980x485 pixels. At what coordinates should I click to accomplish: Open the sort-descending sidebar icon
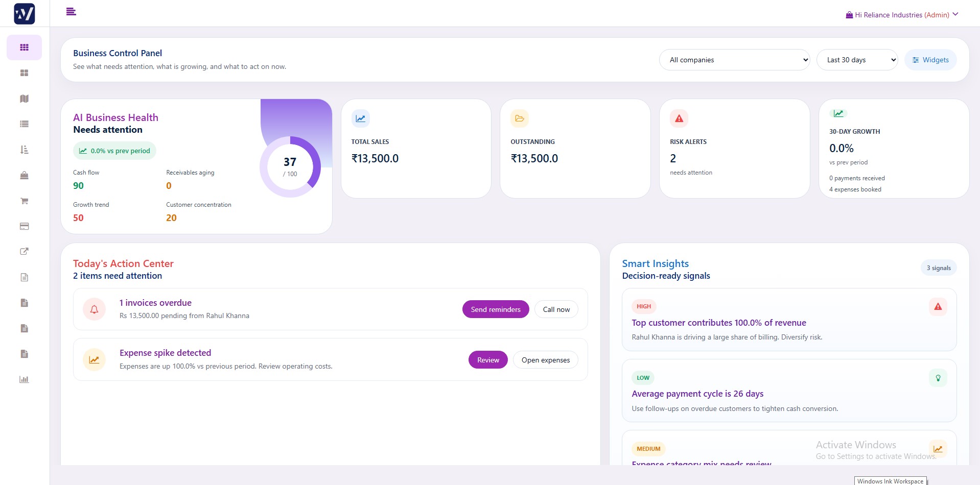click(x=24, y=150)
